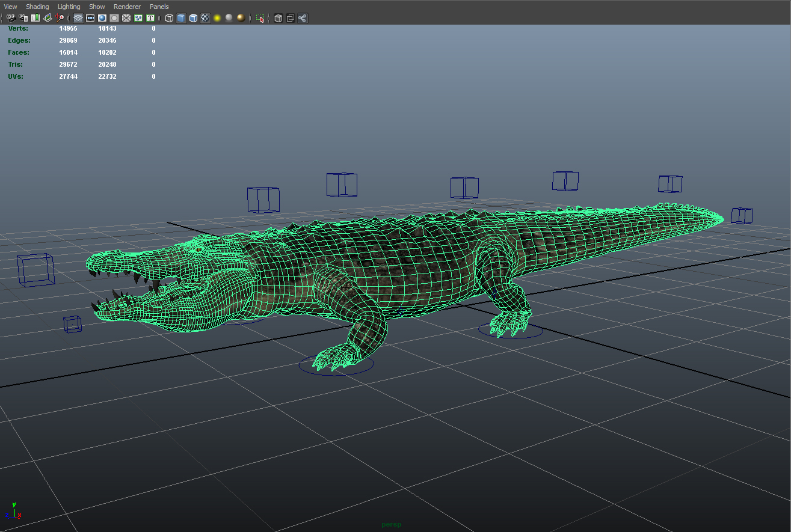The image size is (791, 532).
Task: Toggle the safe action display icon
Action: tap(138, 18)
